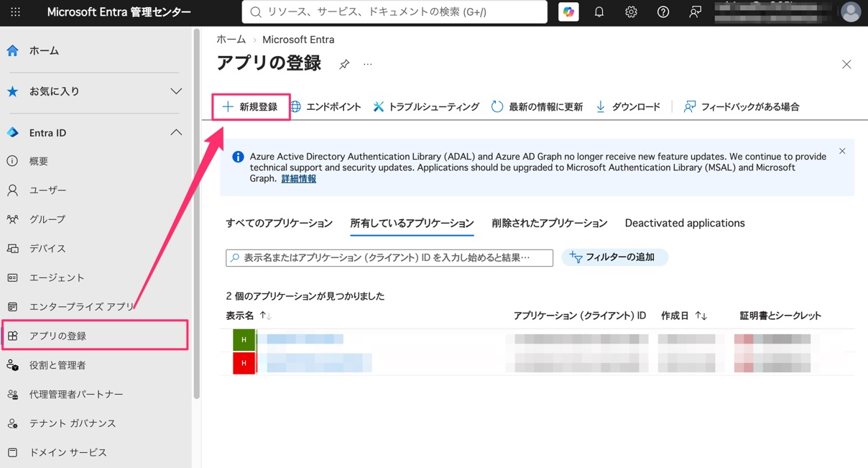Collapse the Entra ID section
This screenshot has width=868, height=468.
96,132
